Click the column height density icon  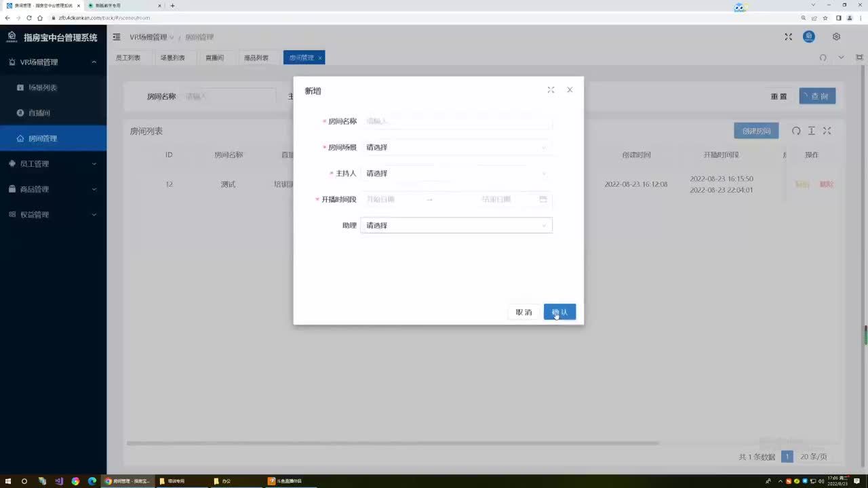811,131
